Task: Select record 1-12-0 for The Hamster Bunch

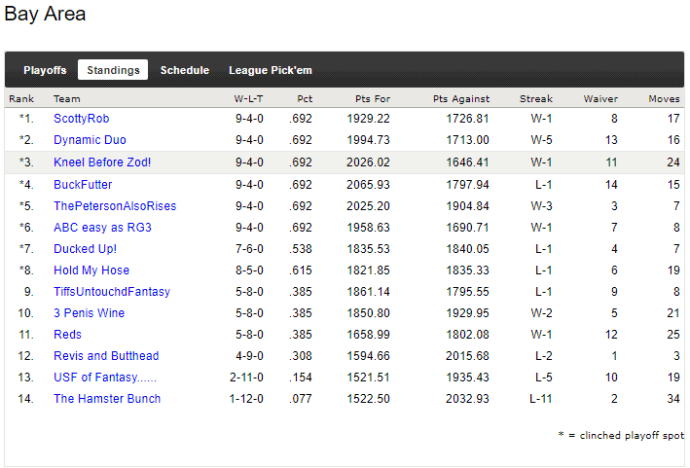Action: pyautogui.click(x=246, y=399)
